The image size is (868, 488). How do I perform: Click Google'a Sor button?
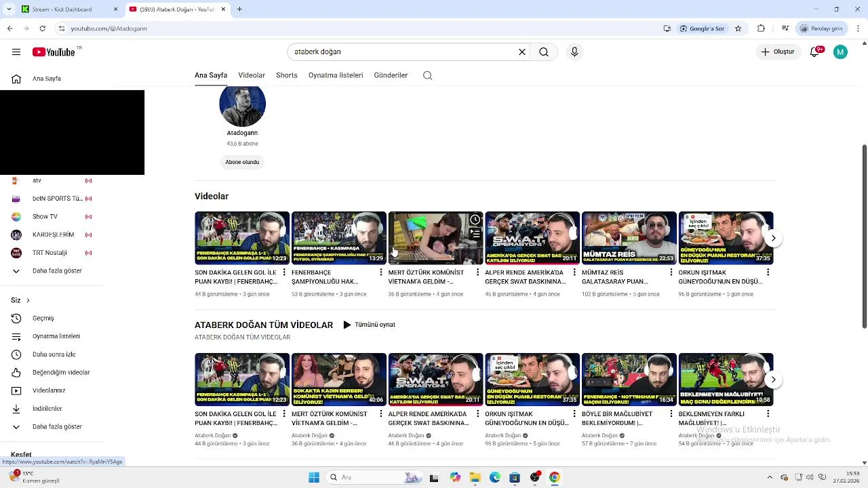[x=703, y=28]
